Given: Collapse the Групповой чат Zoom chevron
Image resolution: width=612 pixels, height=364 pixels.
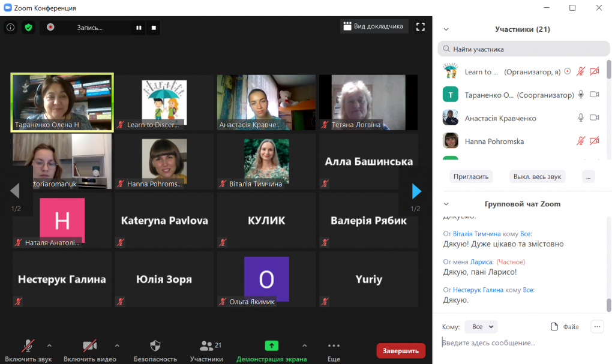Looking at the screenshot, I should click(446, 204).
